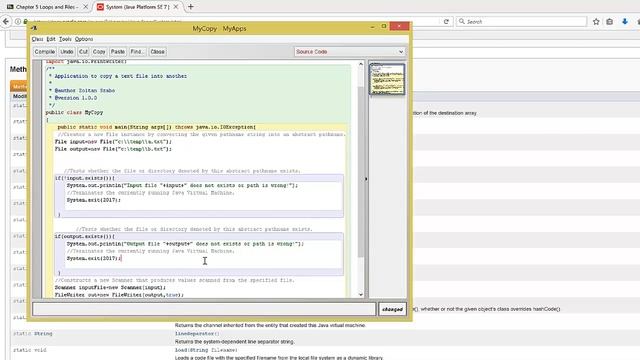Open the Class menu
The height and width of the screenshot is (360, 640).
click(38, 39)
